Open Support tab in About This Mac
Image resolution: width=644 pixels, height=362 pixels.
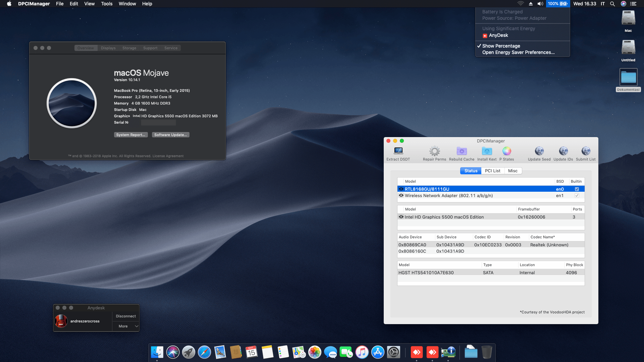(150, 48)
